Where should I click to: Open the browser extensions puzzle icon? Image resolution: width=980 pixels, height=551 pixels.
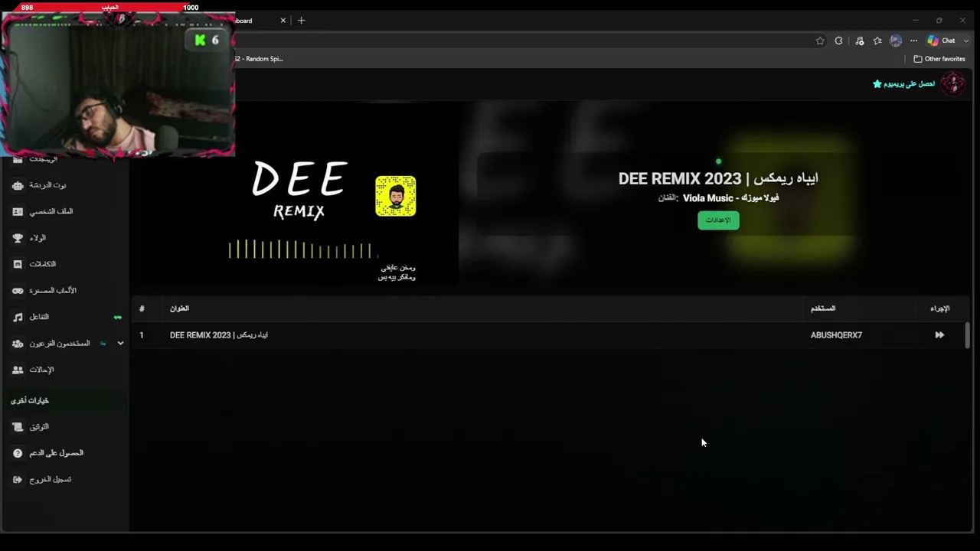click(839, 41)
